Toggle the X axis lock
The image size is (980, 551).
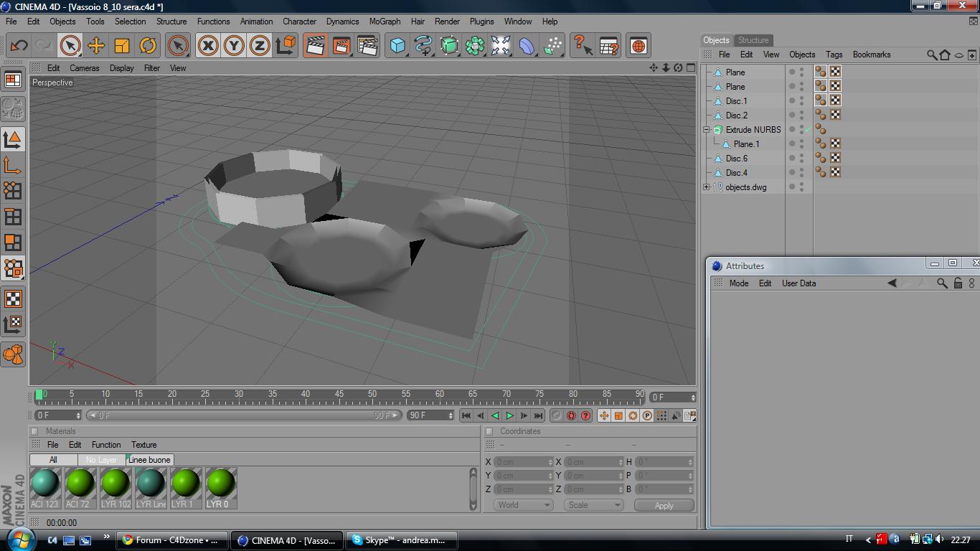[208, 46]
